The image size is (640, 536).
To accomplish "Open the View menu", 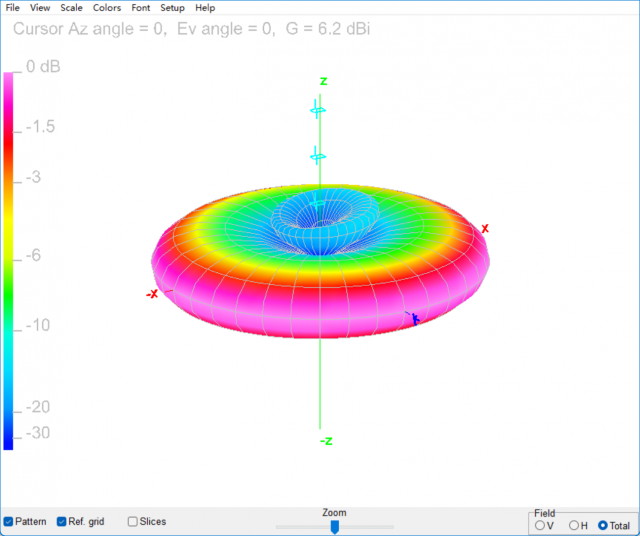I will pos(40,8).
